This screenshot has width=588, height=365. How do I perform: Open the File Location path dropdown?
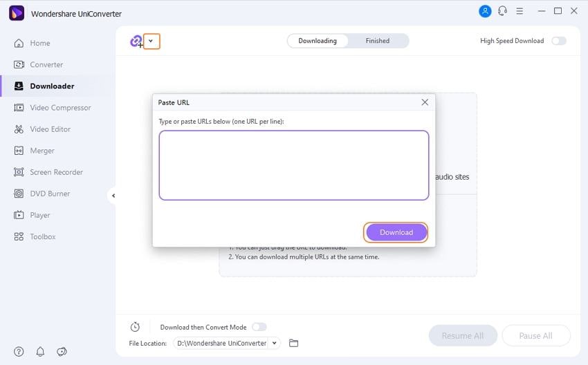pyautogui.click(x=275, y=343)
